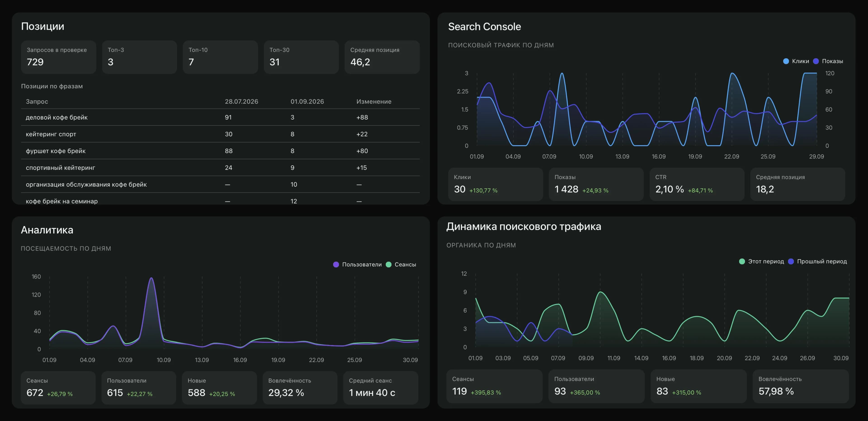
Task: Click the Средняя позиция 46,2 card
Action: pos(382,57)
